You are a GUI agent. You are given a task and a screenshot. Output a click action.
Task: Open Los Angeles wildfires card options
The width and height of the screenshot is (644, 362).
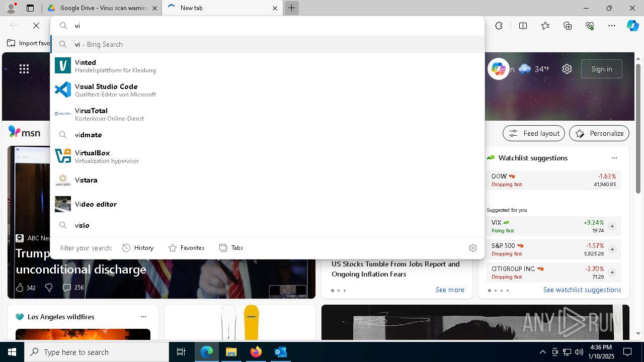[143, 317]
